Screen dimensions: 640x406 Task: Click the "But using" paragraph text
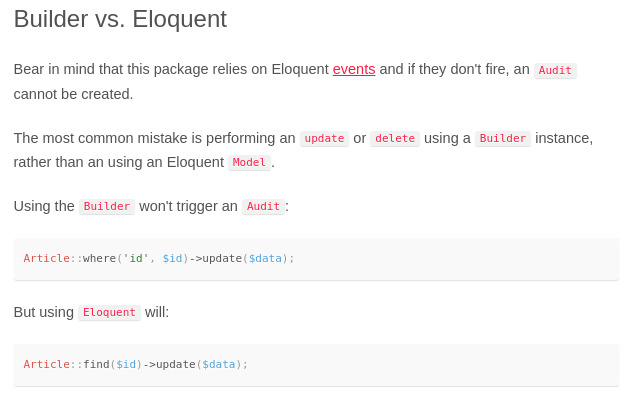coord(44,313)
